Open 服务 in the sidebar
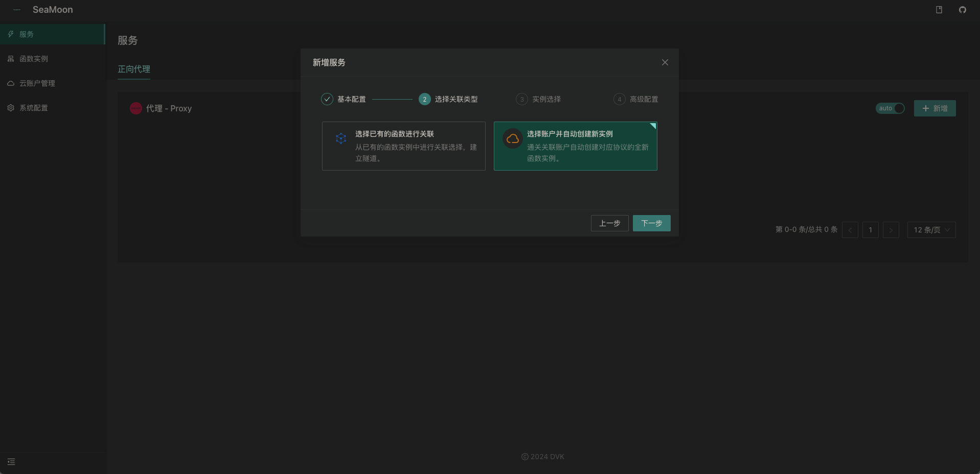 (x=52, y=34)
